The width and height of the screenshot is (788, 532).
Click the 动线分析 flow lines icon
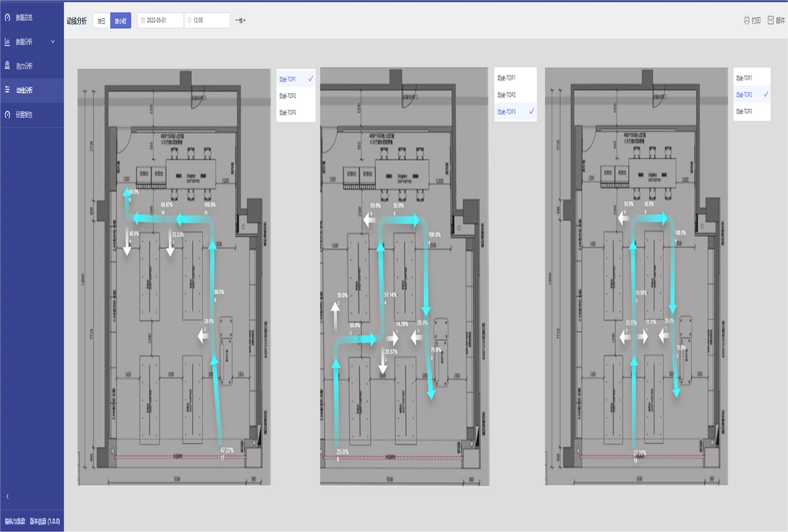pyautogui.click(x=8, y=90)
